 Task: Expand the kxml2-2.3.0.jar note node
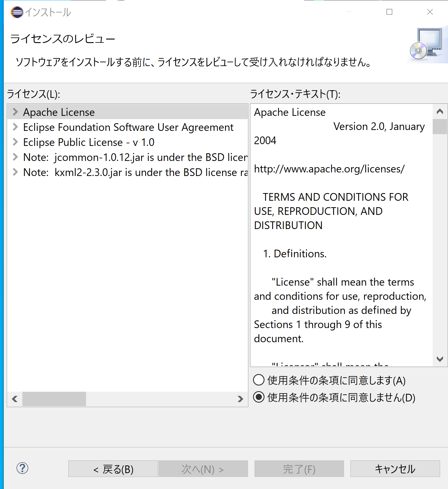pos(15,172)
